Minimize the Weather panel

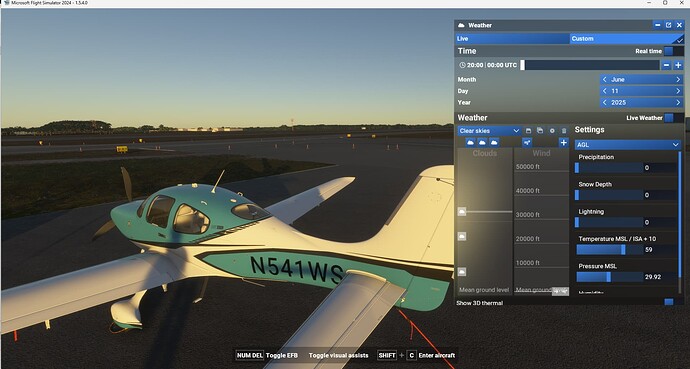click(657, 25)
